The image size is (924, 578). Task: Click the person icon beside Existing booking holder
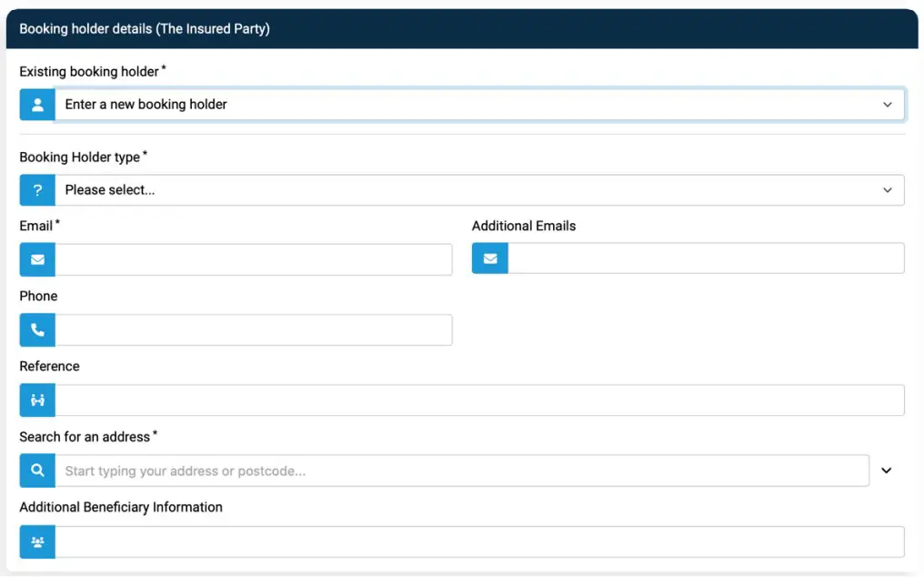pyautogui.click(x=37, y=105)
